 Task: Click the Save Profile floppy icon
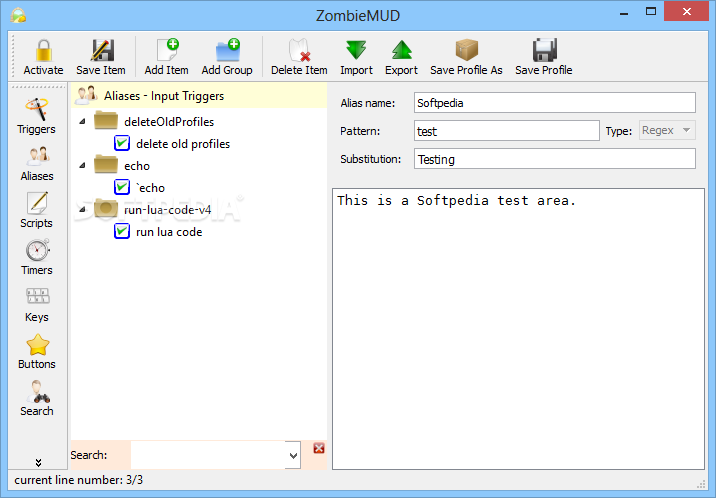pos(544,50)
